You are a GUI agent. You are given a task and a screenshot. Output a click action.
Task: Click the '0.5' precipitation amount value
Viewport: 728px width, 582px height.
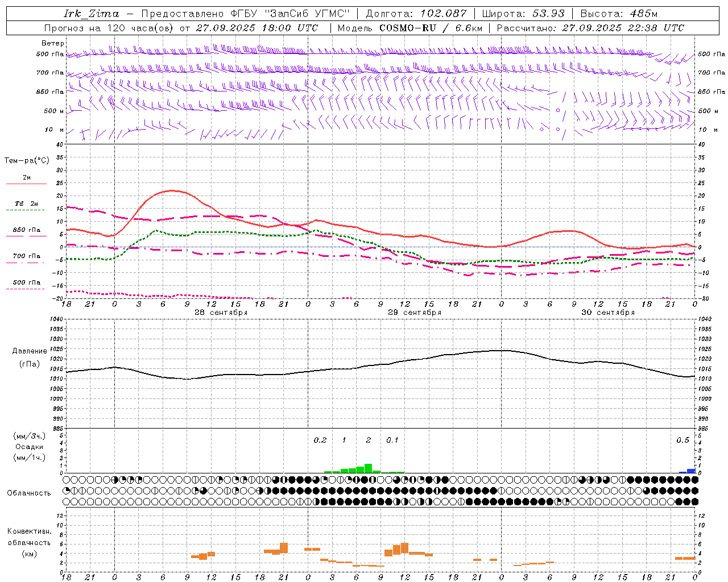pos(682,440)
